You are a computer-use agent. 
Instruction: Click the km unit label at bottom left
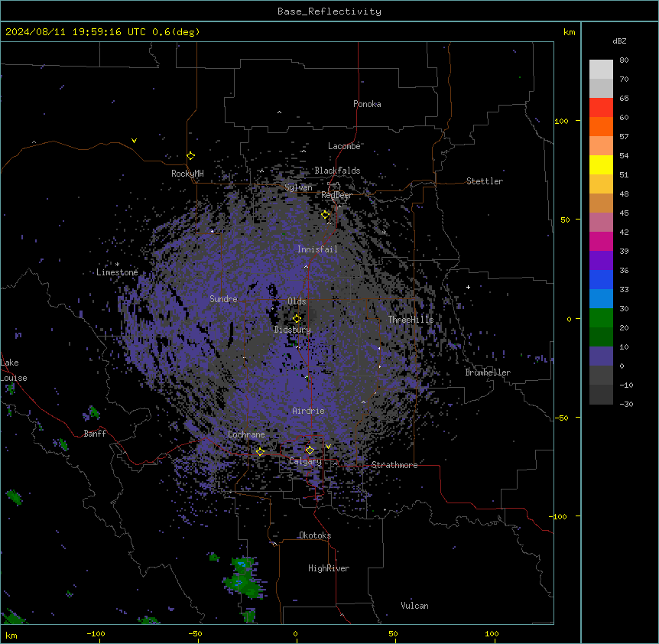(x=11, y=635)
